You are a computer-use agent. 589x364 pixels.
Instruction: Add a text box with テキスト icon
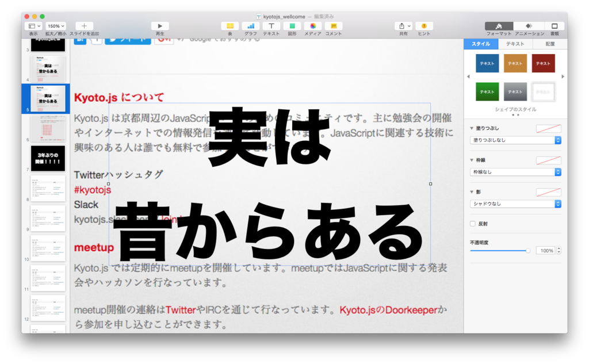pos(271,26)
